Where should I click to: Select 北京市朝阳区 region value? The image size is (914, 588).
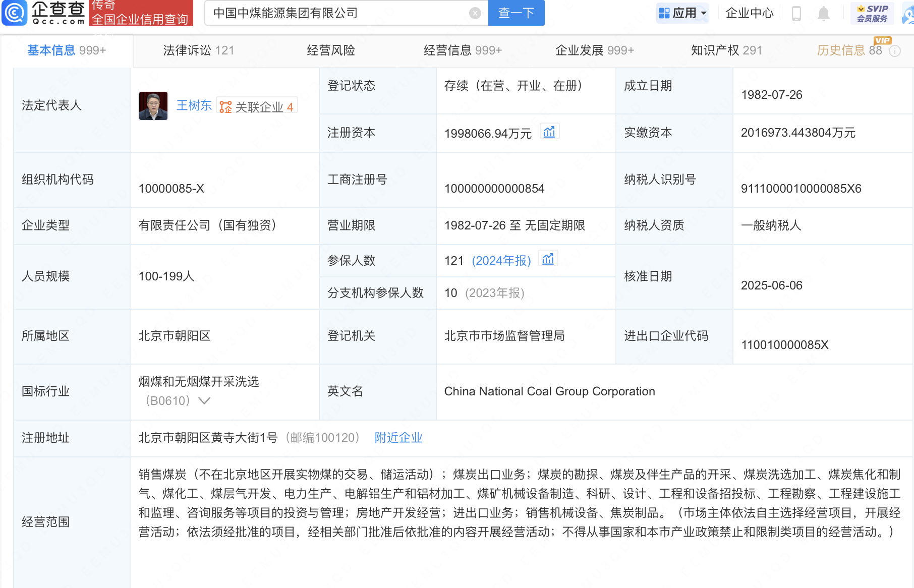point(175,336)
